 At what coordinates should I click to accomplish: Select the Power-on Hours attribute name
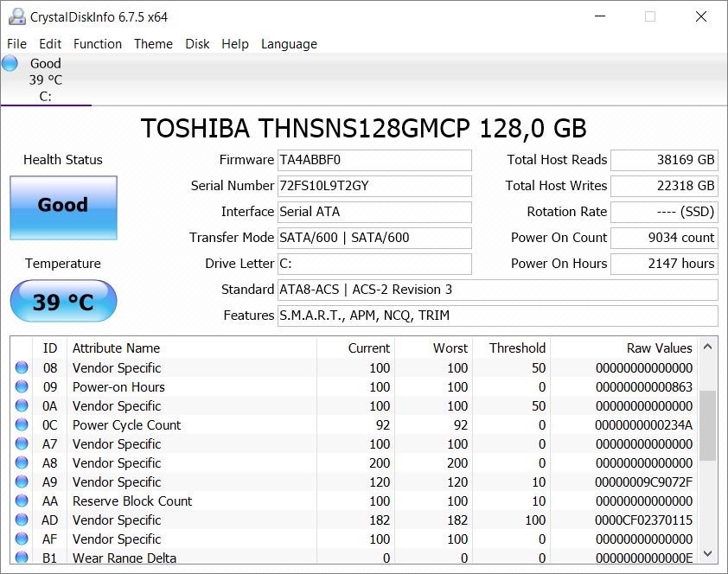click(118, 387)
